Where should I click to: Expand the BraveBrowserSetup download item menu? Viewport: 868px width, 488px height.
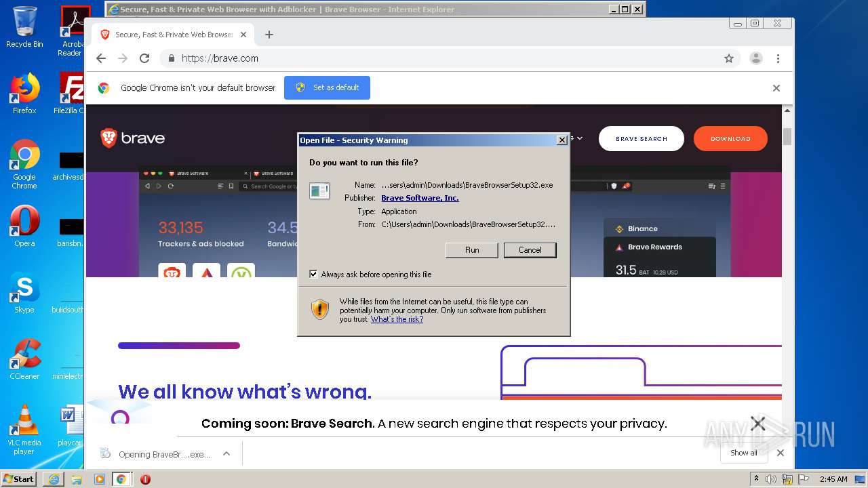pyautogui.click(x=226, y=454)
